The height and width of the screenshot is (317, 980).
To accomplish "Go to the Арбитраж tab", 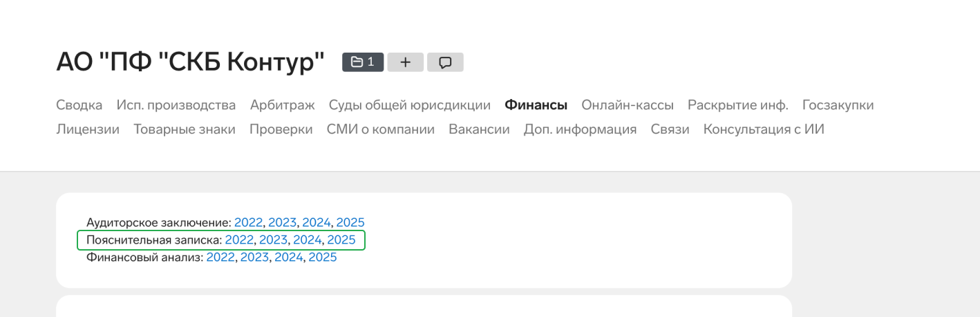I will [282, 105].
